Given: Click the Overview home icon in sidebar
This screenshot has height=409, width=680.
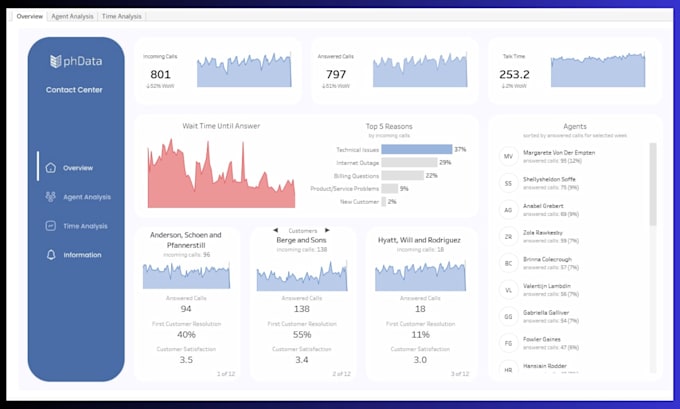Looking at the screenshot, I should 51,167.
